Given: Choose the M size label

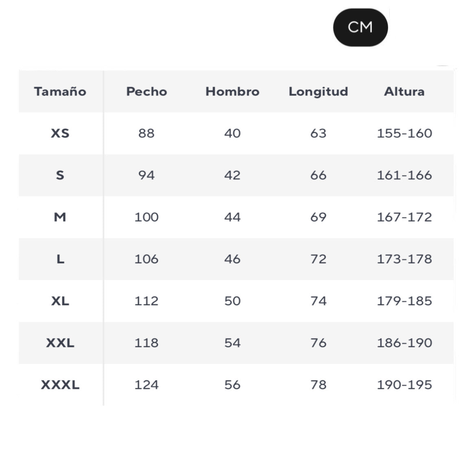Looking at the screenshot, I should (60, 217).
